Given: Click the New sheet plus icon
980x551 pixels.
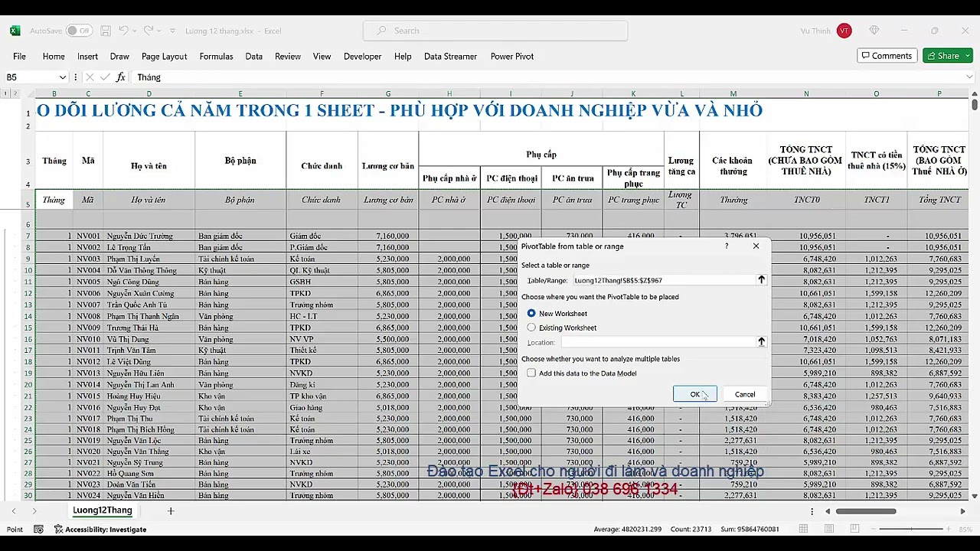Looking at the screenshot, I should [x=171, y=510].
